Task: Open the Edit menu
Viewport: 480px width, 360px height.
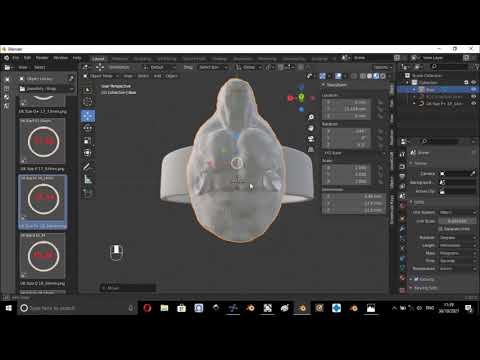Action: pyautogui.click(x=27, y=58)
